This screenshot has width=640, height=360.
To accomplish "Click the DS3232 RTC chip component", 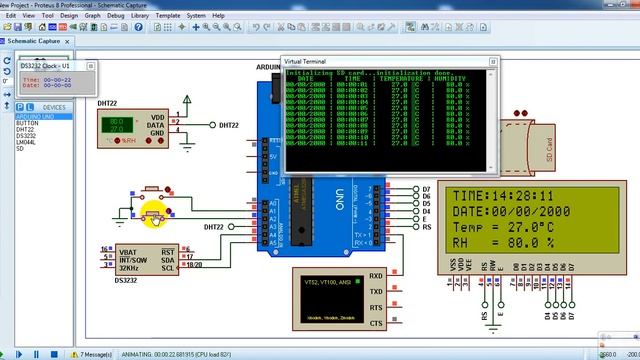I will pos(147,260).
